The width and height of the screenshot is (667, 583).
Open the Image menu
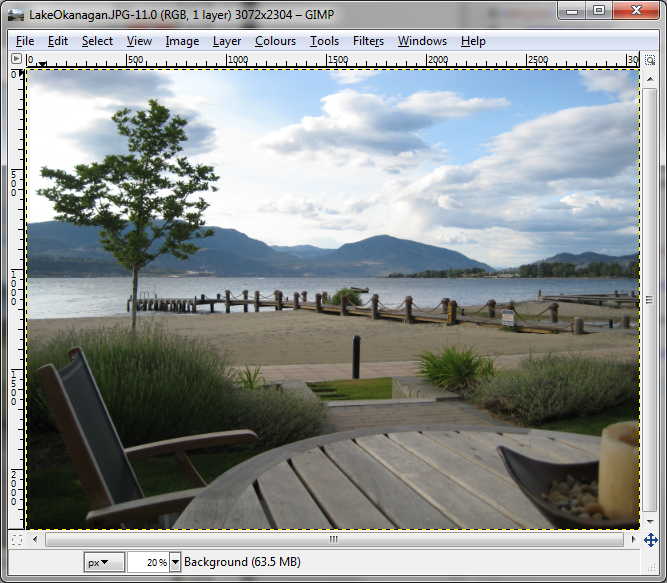coord(182,41)
